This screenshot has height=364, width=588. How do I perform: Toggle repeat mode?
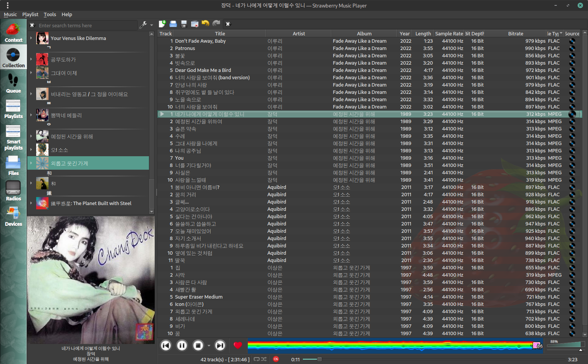tap(257, 359)
